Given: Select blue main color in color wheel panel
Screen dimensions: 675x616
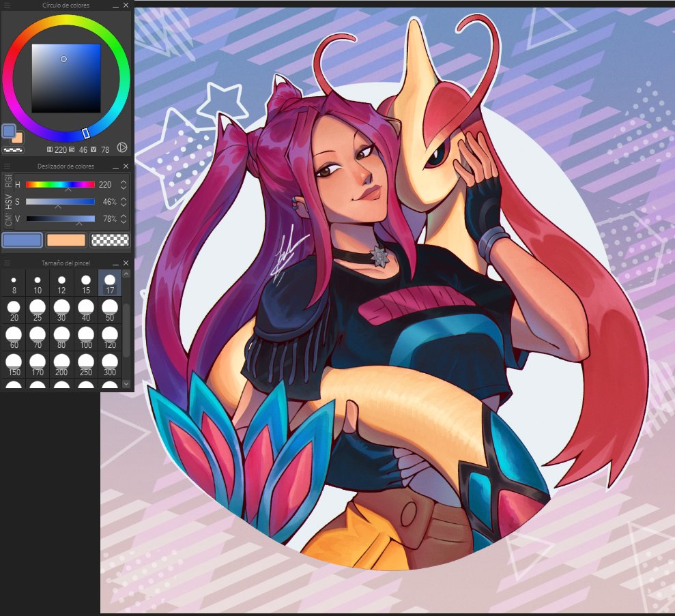Looking at the screenshot, I should click(x=9, y=131).
